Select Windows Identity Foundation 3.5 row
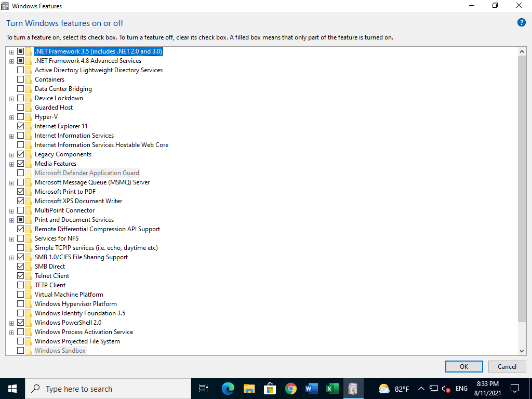The width and height of the screenshot is (532, 399). click(79, 313)
